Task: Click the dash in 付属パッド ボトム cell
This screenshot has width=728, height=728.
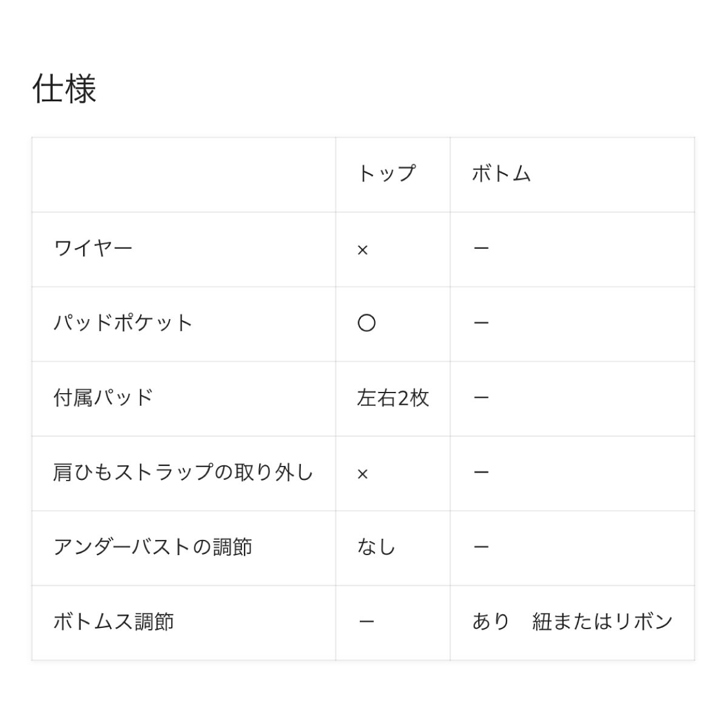Action: (481, 398)
